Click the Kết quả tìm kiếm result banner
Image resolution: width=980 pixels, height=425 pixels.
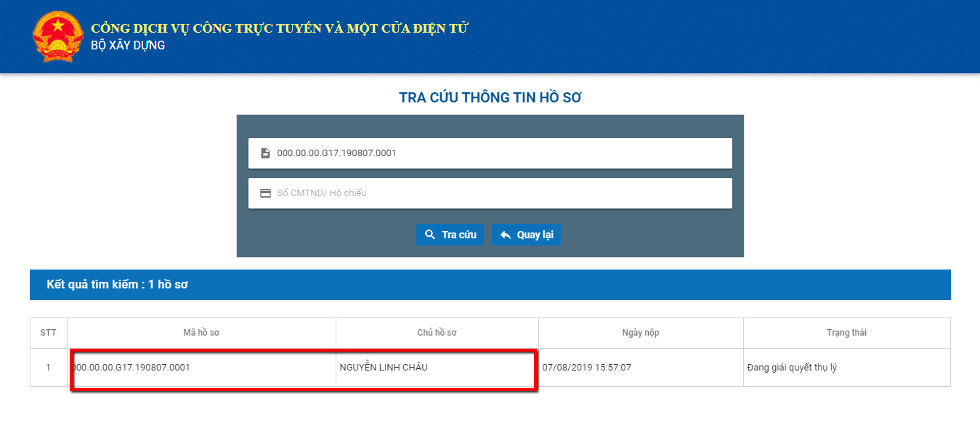(490, 285)
